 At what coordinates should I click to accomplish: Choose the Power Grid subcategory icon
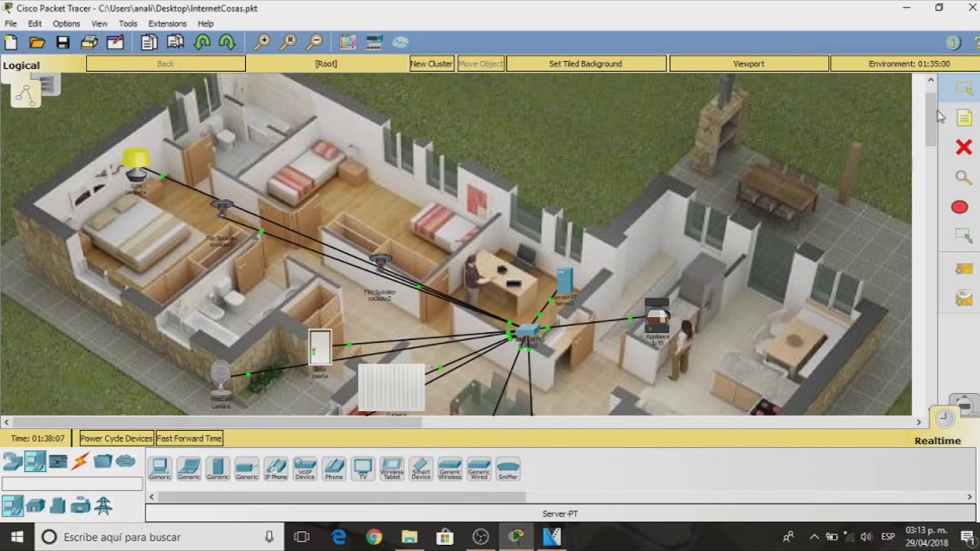103,505
